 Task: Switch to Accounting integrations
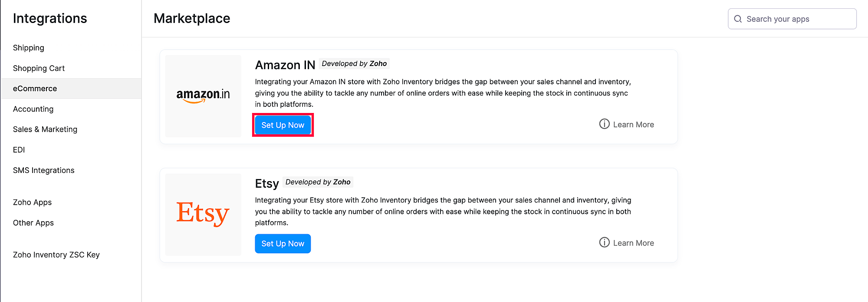(33, 109)
